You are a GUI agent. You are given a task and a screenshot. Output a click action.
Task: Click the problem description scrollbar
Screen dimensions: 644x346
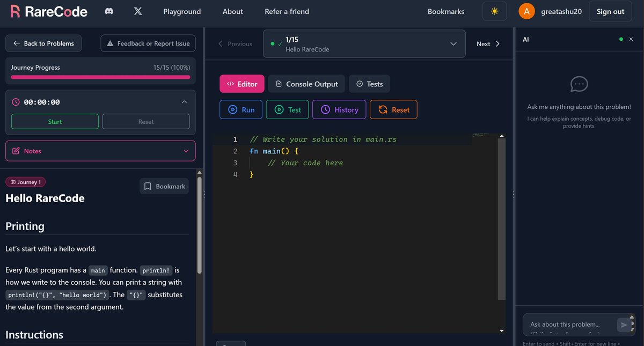coord(200,225)
